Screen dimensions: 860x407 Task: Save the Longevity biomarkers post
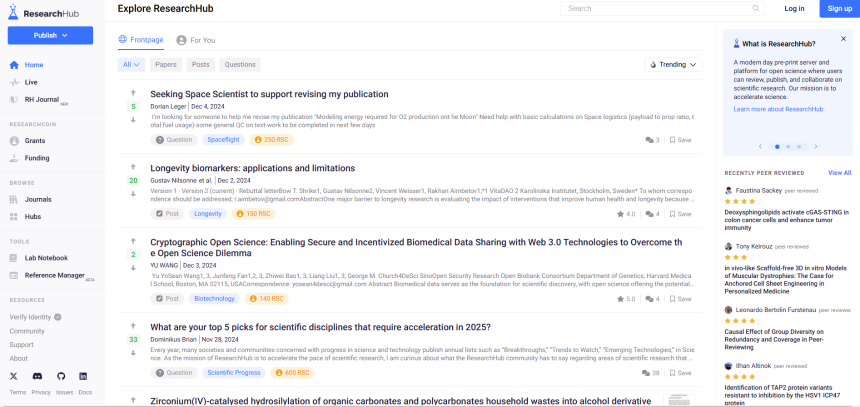coord(680,214)
